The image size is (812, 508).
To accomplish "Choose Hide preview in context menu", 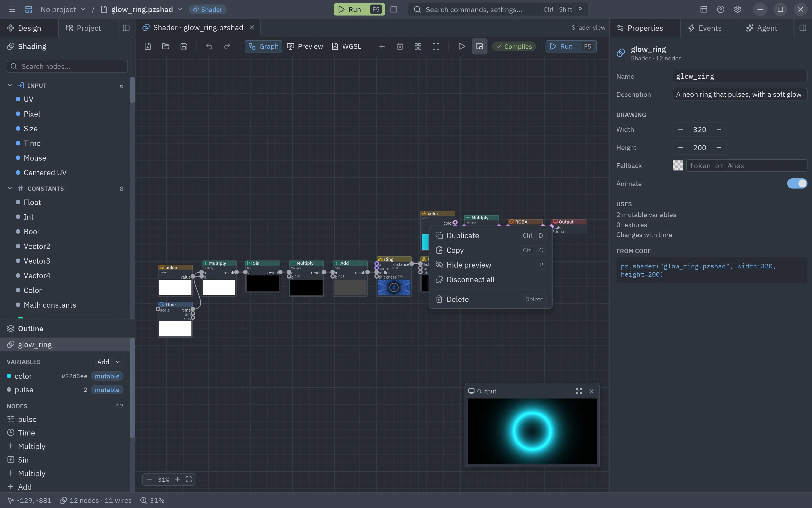I will point(491,265).
